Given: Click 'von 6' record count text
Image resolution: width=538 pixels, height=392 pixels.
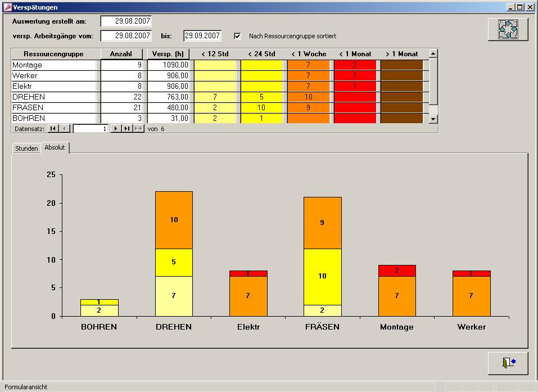Looking at the screenshot, I should click(x=156, y=129).
